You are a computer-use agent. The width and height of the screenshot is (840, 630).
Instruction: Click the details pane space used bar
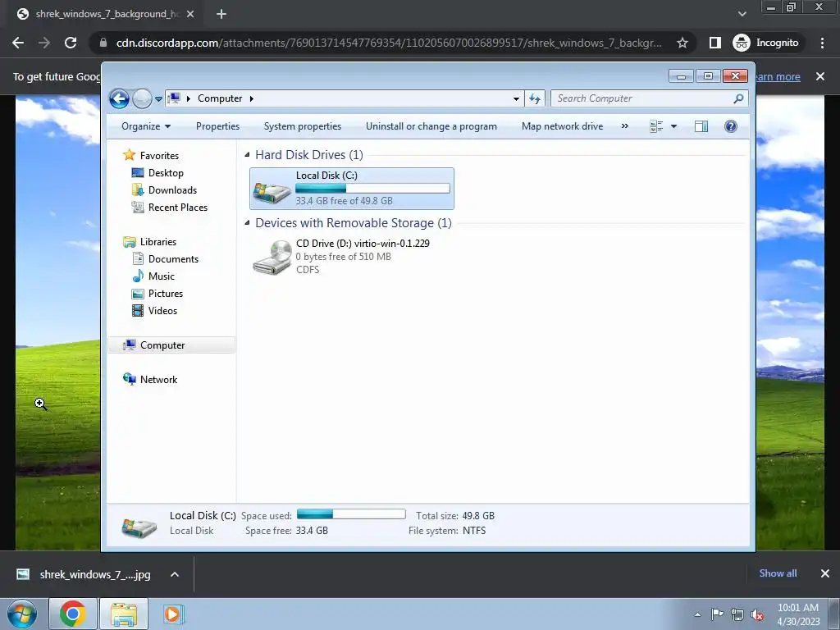351,514
